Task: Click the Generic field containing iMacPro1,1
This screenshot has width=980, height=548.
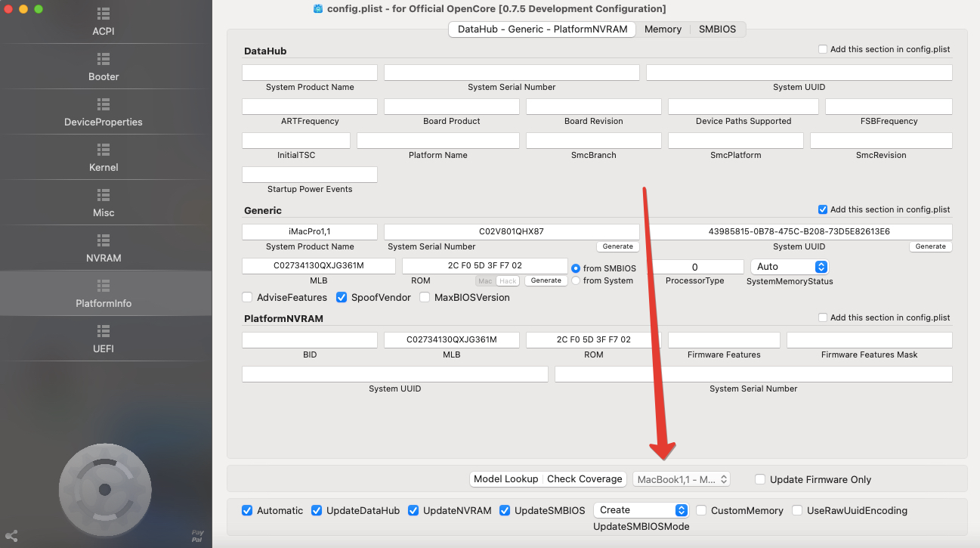Action: point(310,232)
